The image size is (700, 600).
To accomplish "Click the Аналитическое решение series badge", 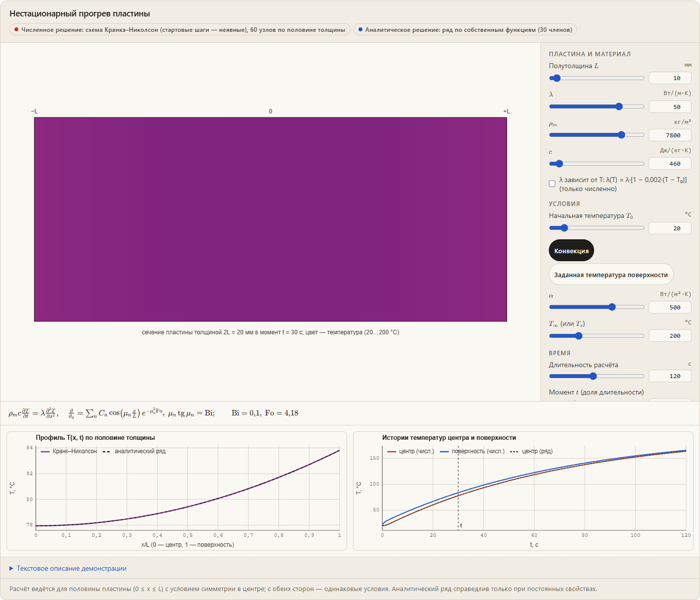I will pyautogui.click(x=465, y=30).
